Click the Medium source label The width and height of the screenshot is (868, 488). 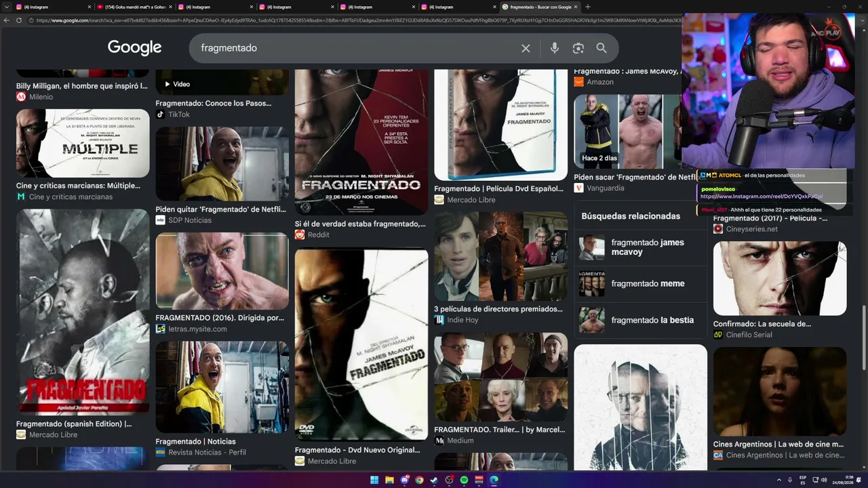454,441
